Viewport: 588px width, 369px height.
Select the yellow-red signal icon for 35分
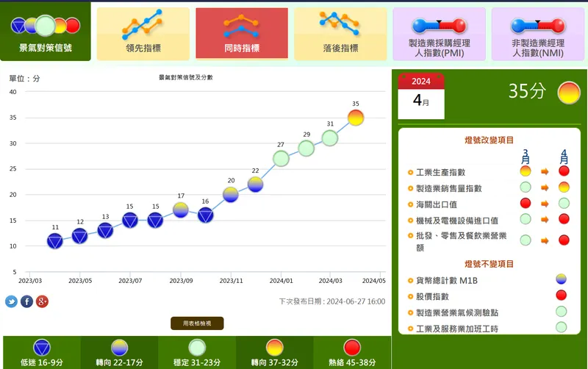569,93
